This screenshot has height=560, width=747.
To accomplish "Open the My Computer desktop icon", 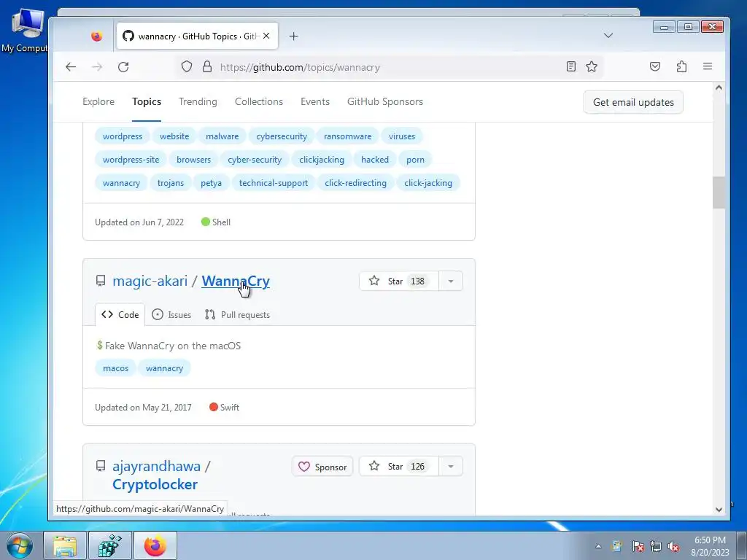I will 26,31.
